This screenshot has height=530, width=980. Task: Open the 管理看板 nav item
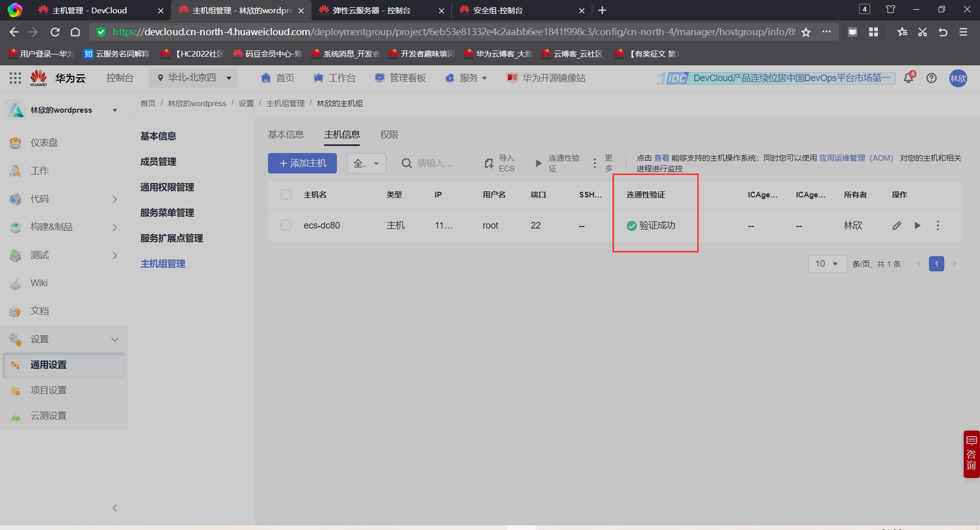click(x=401, y=78)
